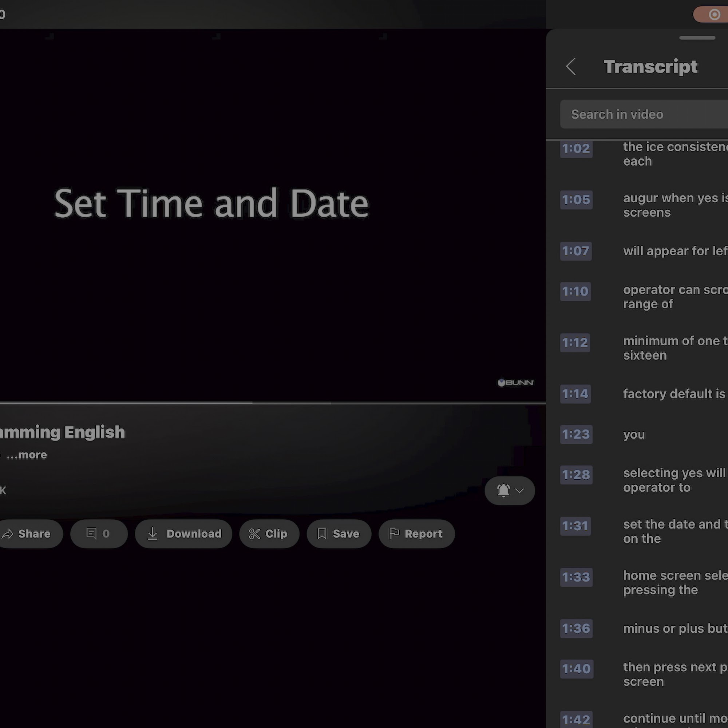Expand the description with ...more
The width and height of the screenshot is (728, 728).
coord(27,455)
